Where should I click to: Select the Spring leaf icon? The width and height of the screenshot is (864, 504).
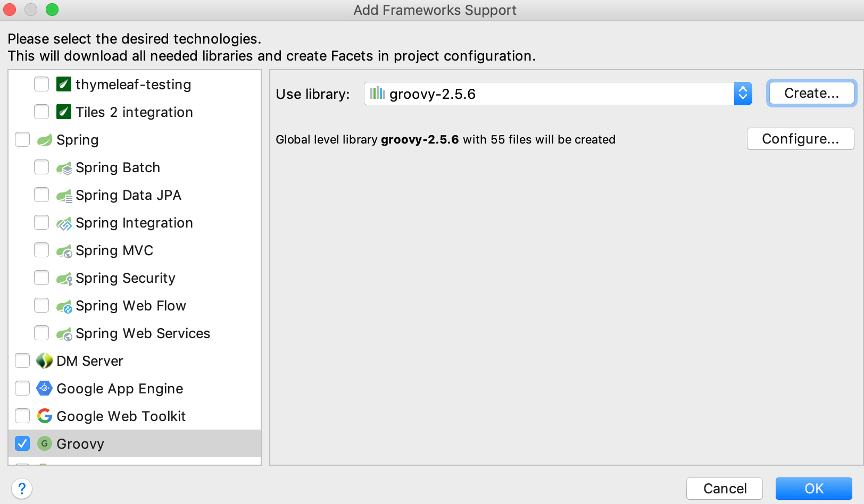tap(45, 139)
